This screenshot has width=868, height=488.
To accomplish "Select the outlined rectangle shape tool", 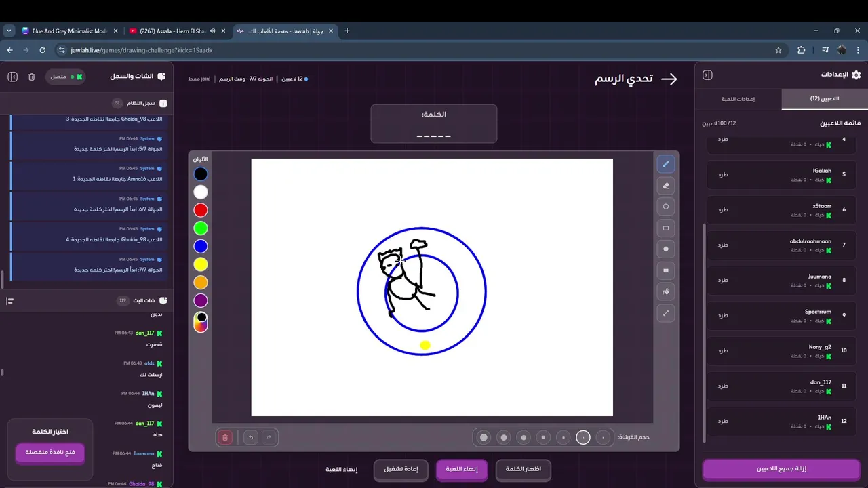I will (666, 228).
